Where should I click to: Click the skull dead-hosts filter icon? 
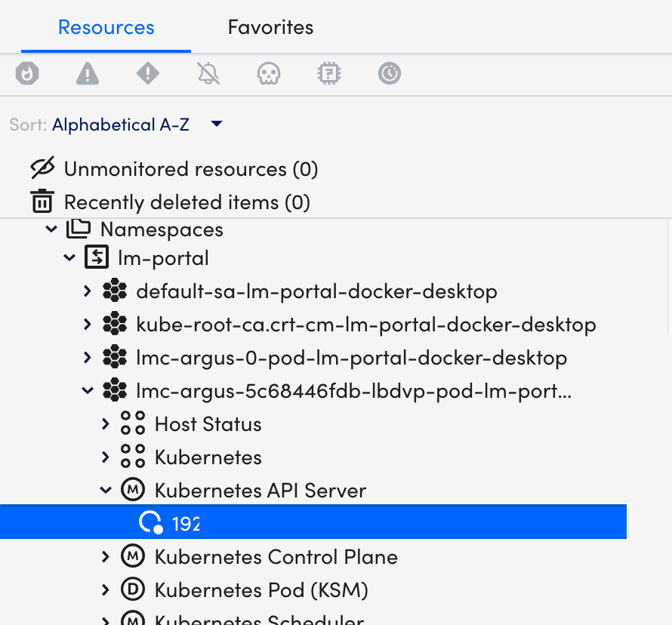(x=269, y=73)
